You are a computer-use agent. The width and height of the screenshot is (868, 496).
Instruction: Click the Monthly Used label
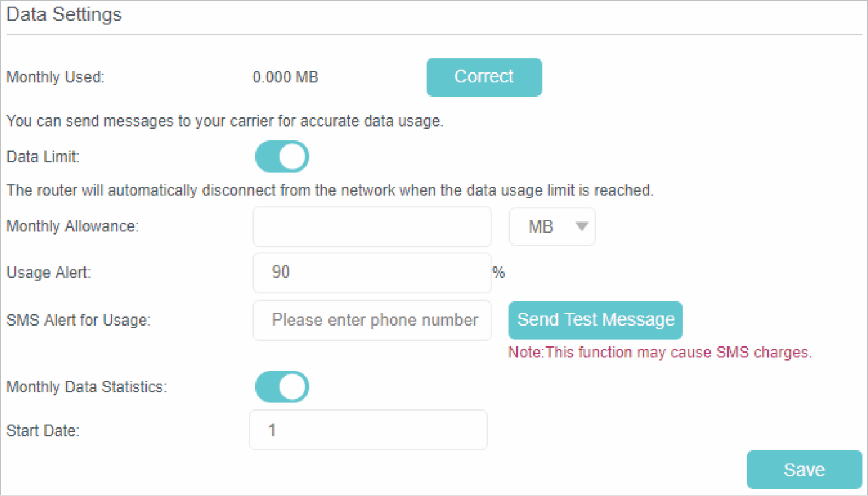point(55,78)
